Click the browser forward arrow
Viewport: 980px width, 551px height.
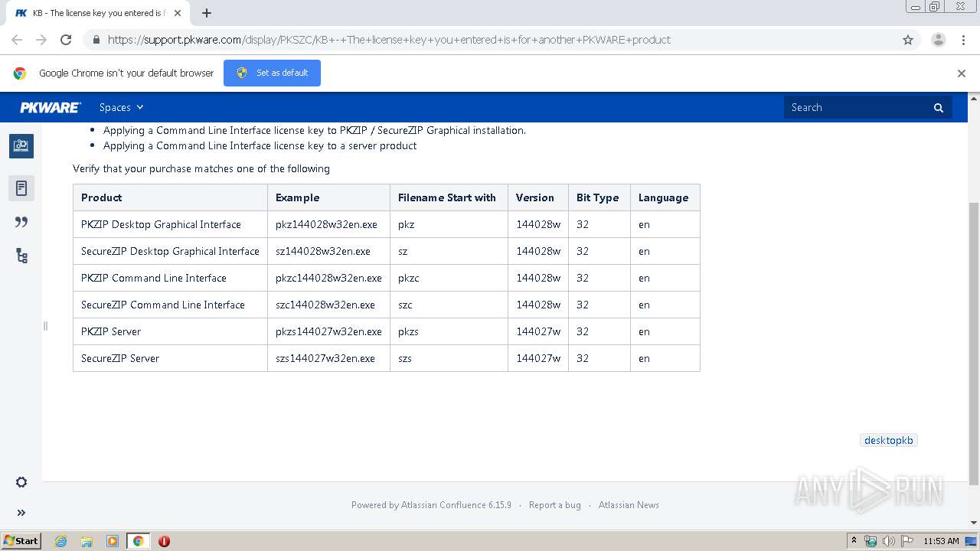41,40
